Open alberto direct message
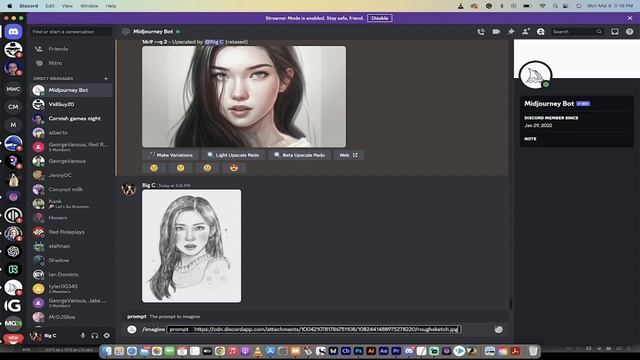 tap(71, 133)
